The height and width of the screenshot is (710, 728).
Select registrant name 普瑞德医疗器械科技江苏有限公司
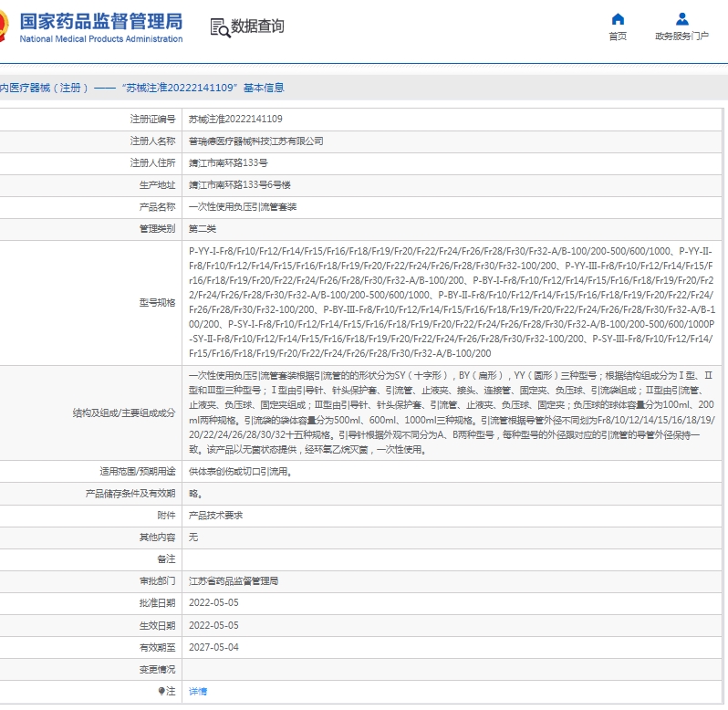(x=255, y=141)
